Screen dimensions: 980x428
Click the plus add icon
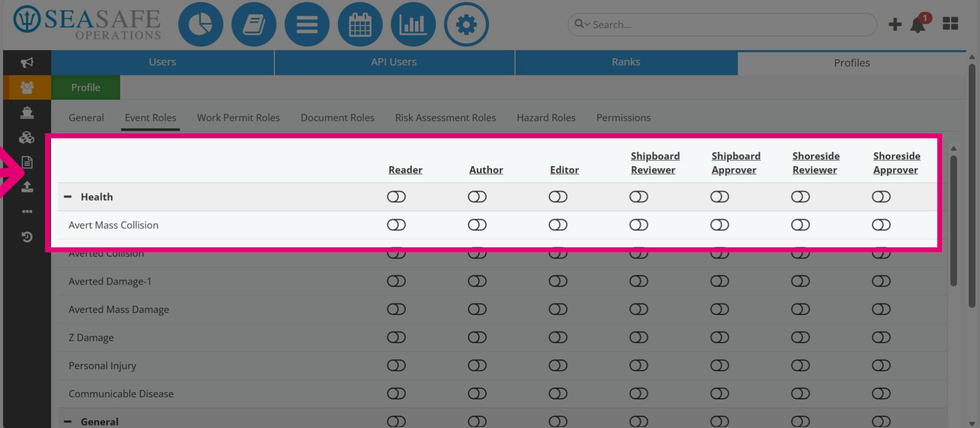point(895,24)
